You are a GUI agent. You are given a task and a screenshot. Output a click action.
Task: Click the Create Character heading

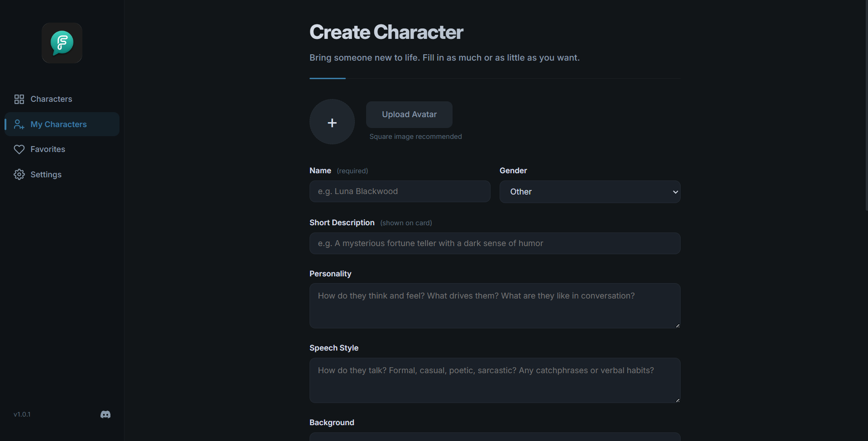point(386,32)
